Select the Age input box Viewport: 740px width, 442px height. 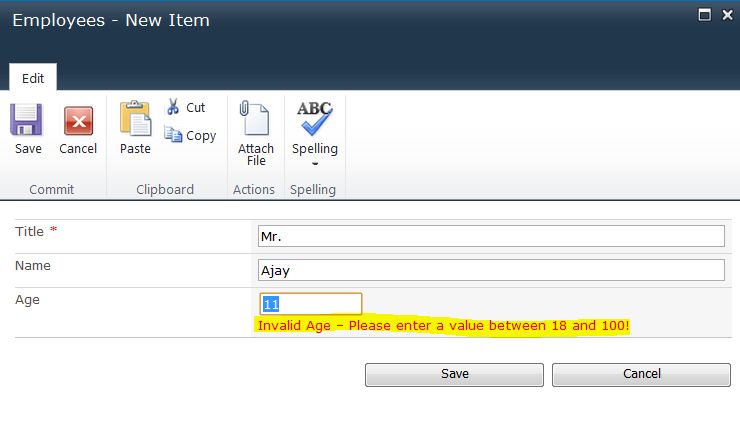[310, 304]
